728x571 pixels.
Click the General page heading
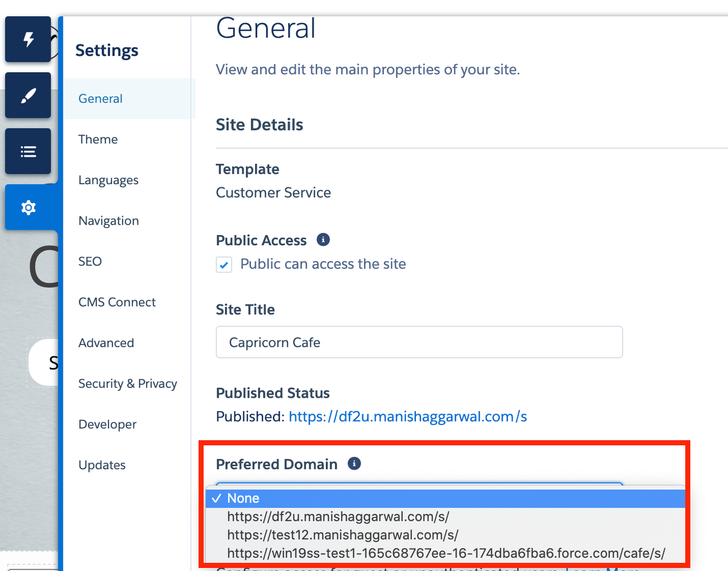coord(266,29)
